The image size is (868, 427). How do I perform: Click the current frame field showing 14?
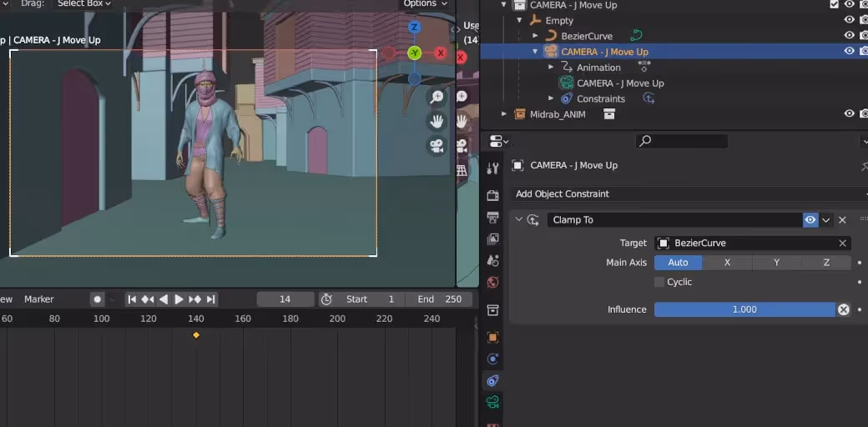285,299
